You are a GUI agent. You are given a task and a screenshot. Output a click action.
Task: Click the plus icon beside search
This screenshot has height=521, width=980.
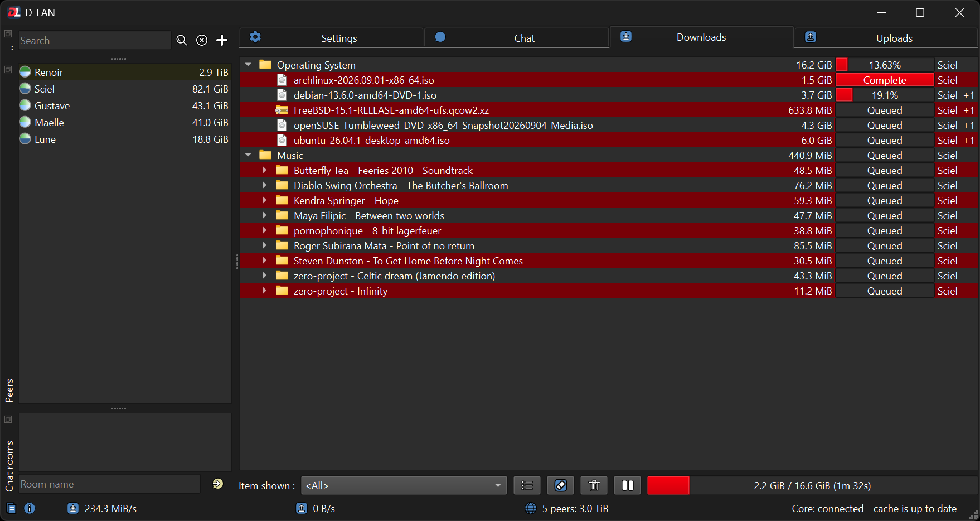(222, 40)
